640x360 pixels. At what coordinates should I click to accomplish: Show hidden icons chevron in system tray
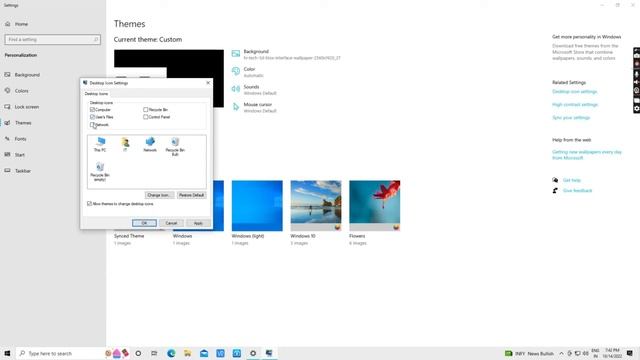click(x=562, y=353)
